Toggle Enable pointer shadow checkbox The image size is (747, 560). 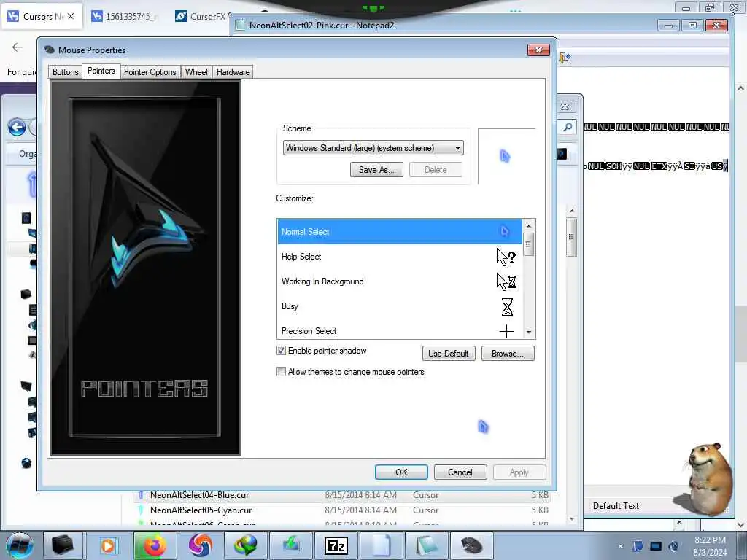(281, 351)
